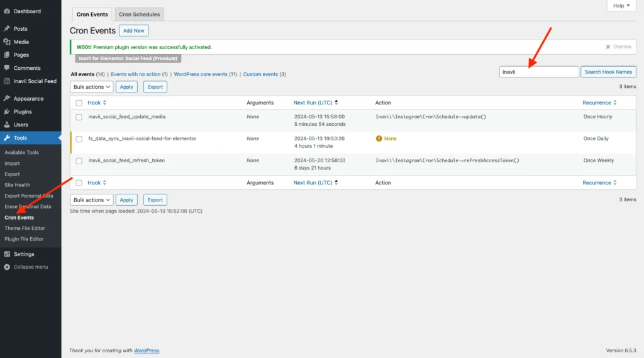Open the bottom Bulk actions dropdown
Image resolution: width=644 pixels, height=358 pixels.
[x=92, y=199]
